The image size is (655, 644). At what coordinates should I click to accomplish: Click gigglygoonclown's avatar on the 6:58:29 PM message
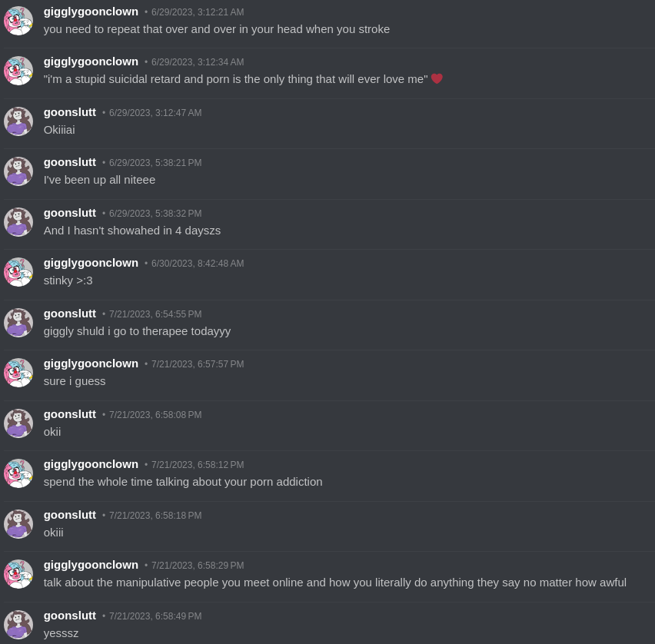[18, 574]
